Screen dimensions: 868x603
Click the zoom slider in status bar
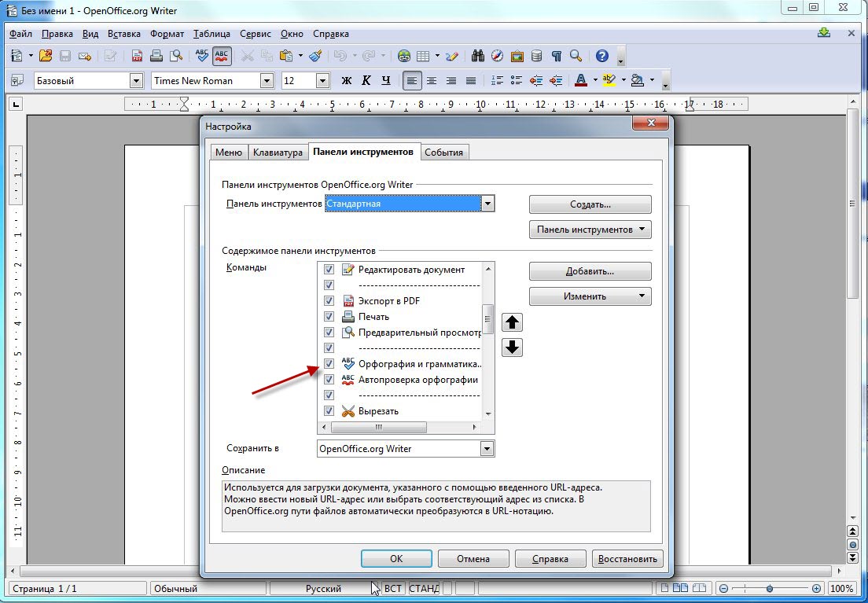click(770, 588)
